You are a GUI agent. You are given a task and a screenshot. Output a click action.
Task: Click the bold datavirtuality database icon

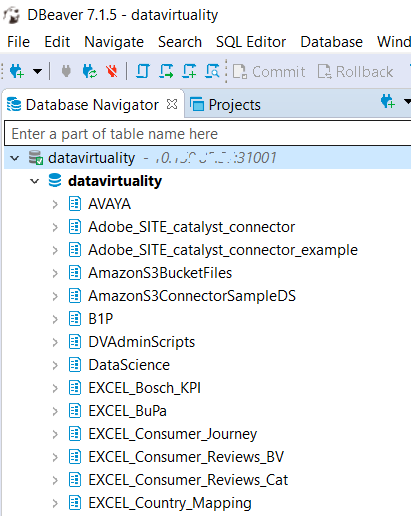click(55, 180)
